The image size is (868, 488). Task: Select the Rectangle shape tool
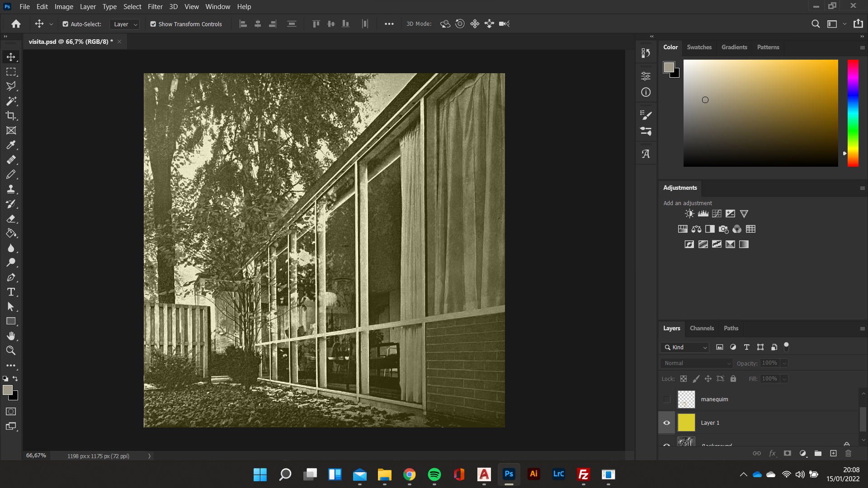coord(11,321)
